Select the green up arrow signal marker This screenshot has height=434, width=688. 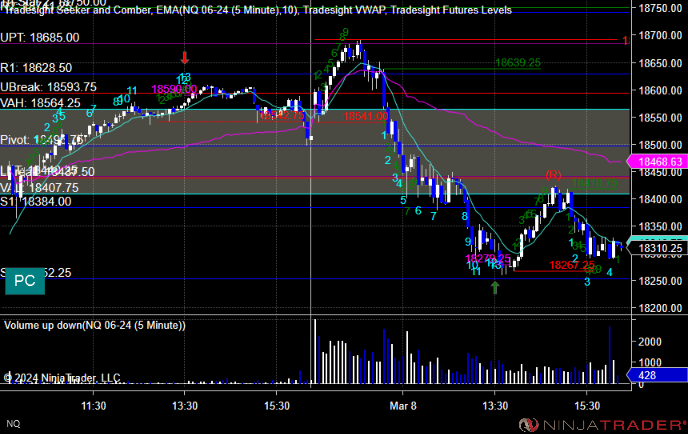click(x=495, y=287)
